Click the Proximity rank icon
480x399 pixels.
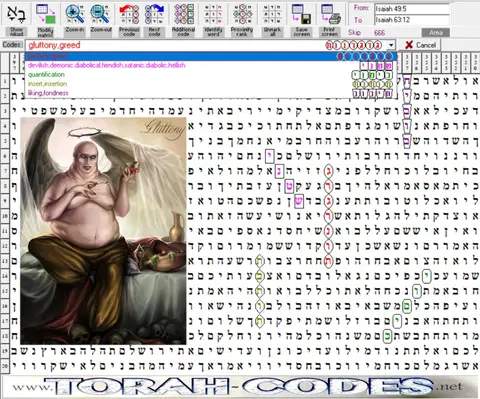pyautogui.click(x=242, y=14)
